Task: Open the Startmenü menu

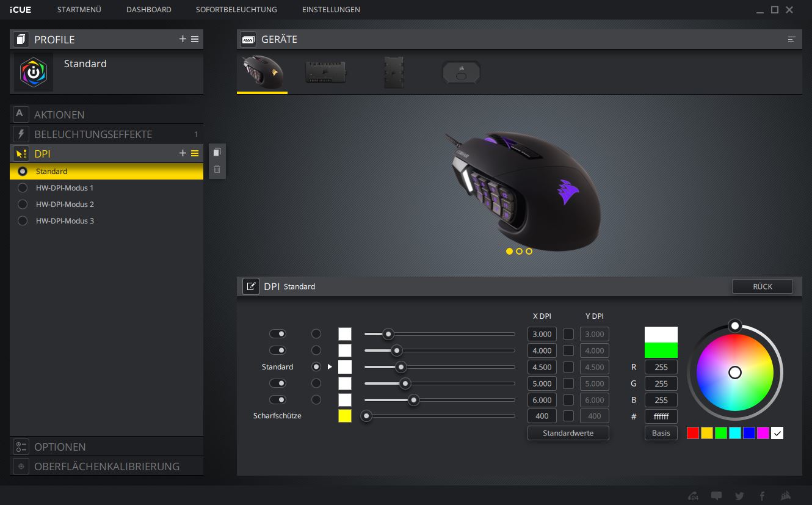Action: coord(79,10)
